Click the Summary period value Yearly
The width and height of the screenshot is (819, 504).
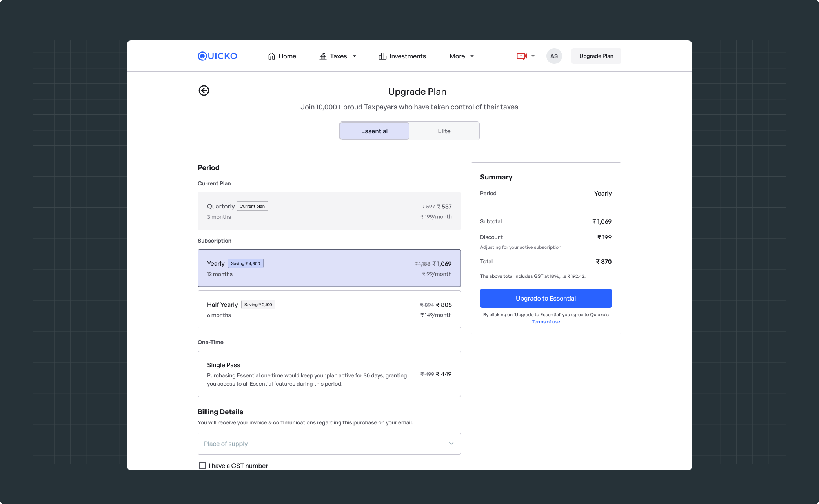pos(603,193)
